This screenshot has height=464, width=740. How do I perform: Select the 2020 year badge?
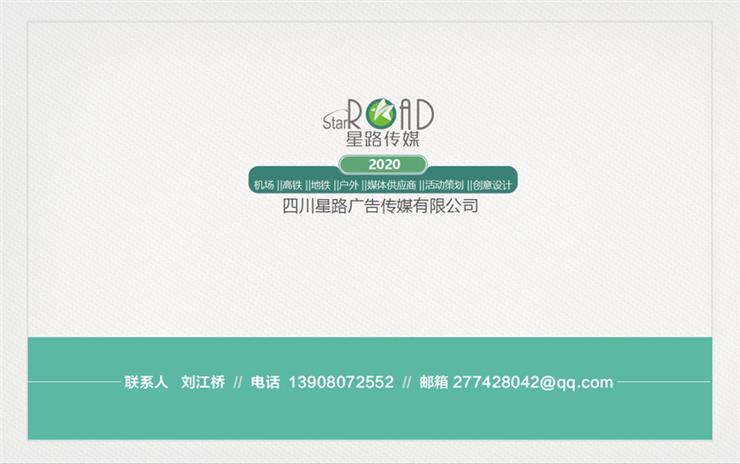point(384,164)
